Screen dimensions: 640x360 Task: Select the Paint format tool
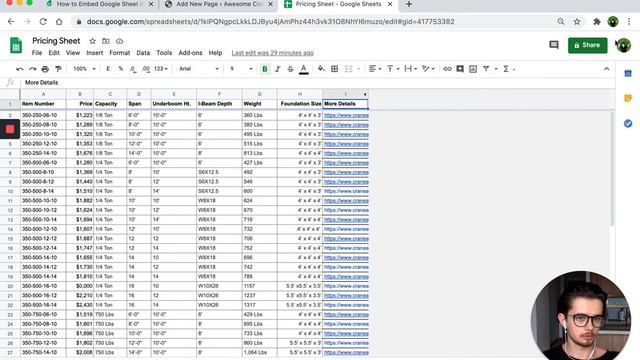click(x=58, y=69)
